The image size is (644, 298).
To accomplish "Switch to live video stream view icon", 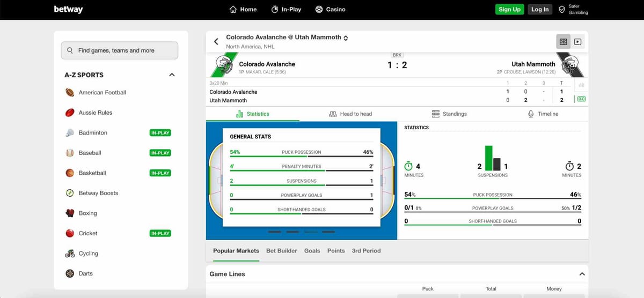I will 578,41.
